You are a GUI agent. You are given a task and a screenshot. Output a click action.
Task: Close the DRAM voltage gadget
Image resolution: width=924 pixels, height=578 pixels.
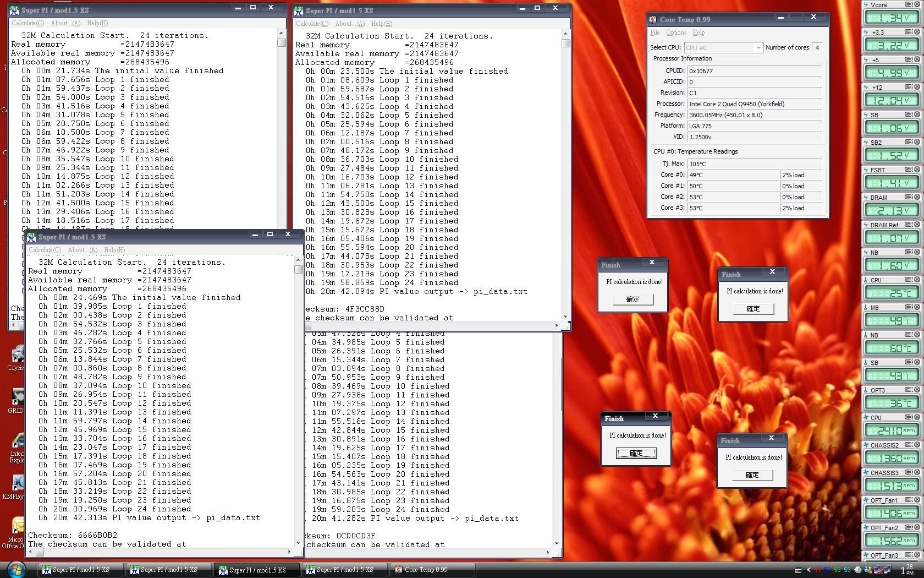coord(917,197)
